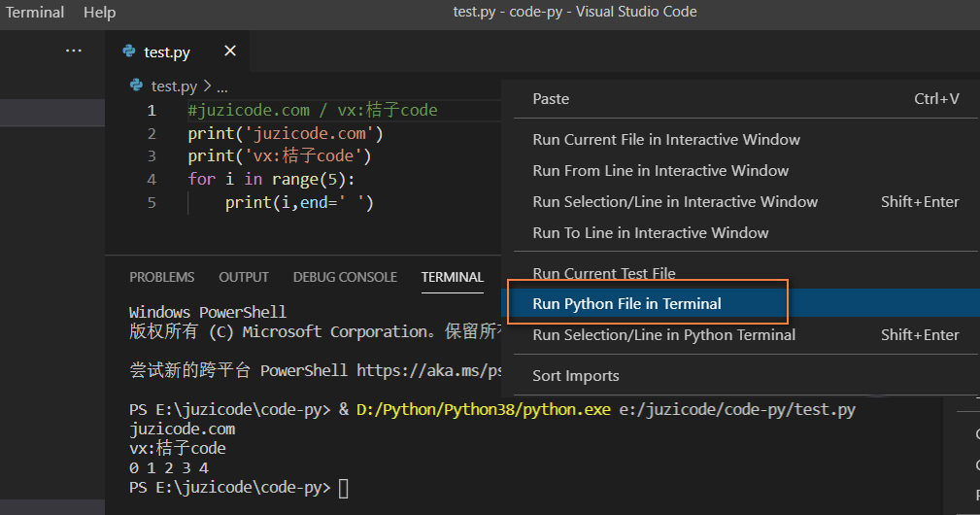Click code line print('juzicode.com')

click(286, 134)
